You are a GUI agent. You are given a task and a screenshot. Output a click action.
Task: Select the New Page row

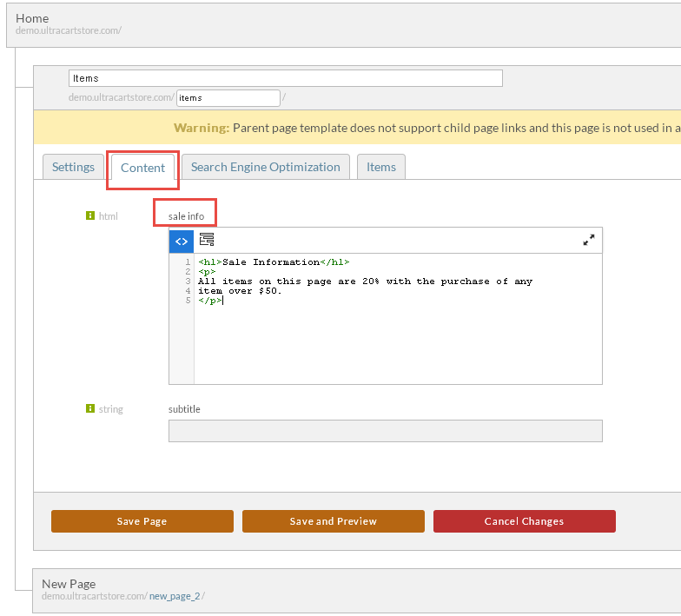(x=356, y=590)
